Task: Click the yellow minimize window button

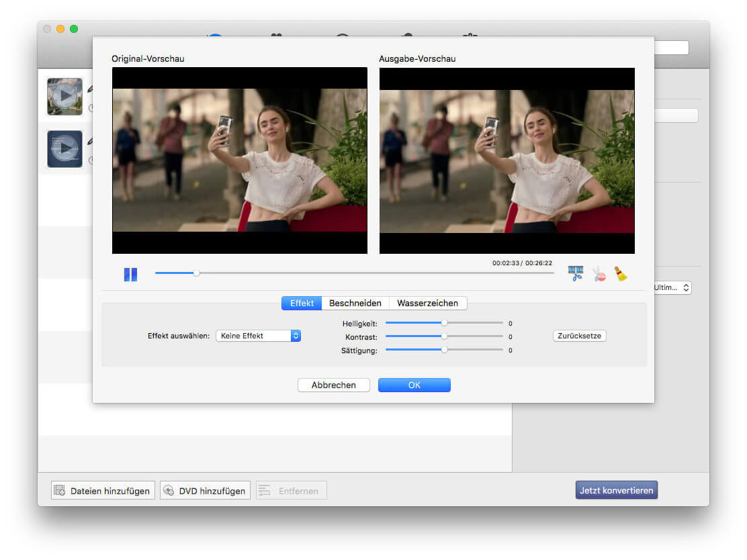Action: point(60,29)
